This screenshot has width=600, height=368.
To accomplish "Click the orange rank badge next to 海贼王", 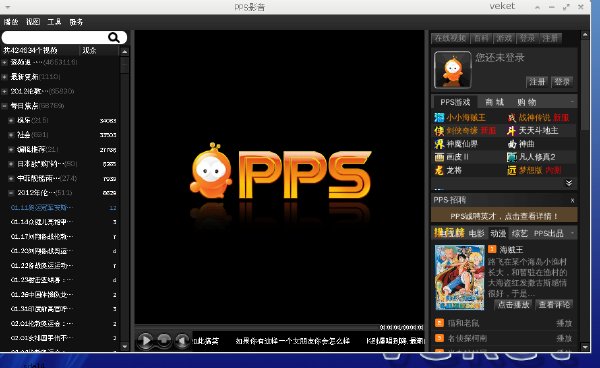I will tap(492, 249).
